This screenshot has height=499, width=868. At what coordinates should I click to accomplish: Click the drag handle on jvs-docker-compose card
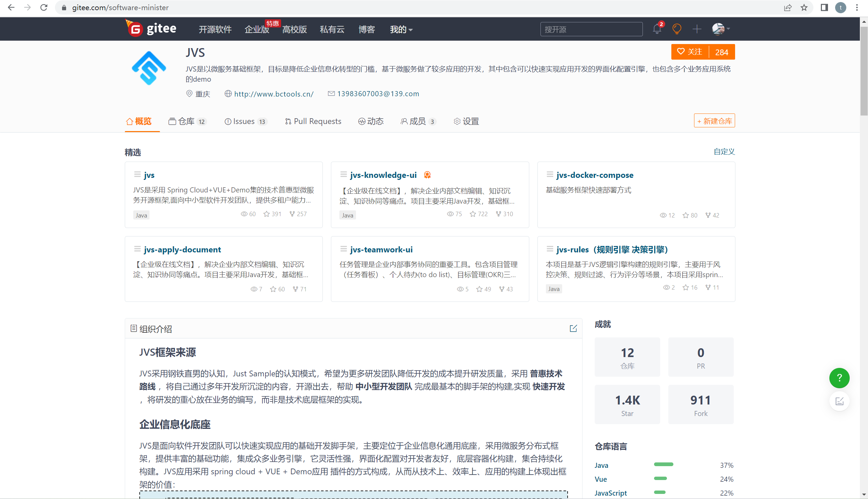[550, 174]
